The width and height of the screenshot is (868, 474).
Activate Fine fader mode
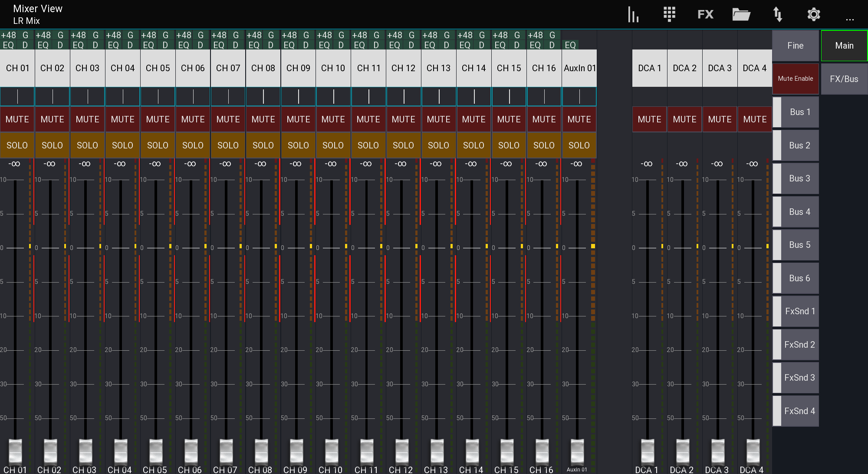tap(795, 45)
